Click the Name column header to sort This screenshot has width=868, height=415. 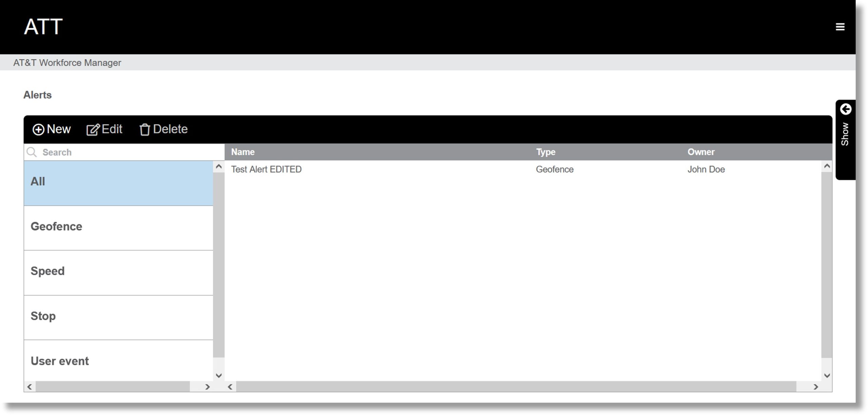pyautogui.click(x=242, y=152)
